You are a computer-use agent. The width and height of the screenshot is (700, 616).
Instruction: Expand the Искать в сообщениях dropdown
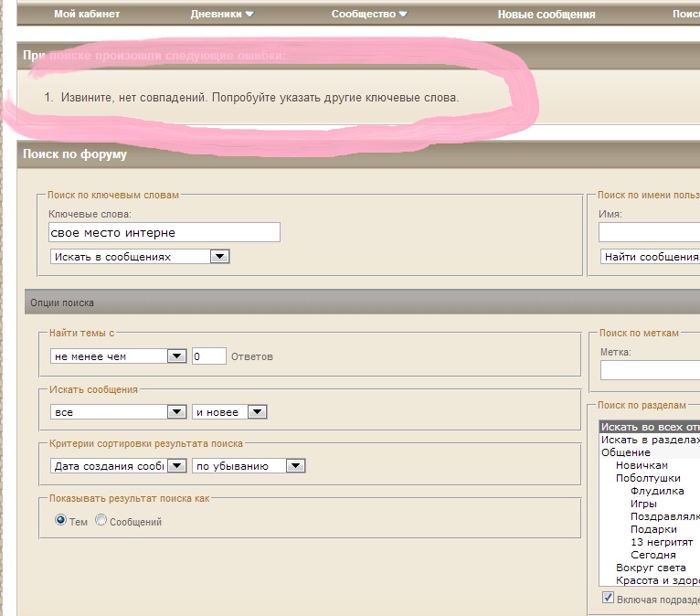point(219,257)
